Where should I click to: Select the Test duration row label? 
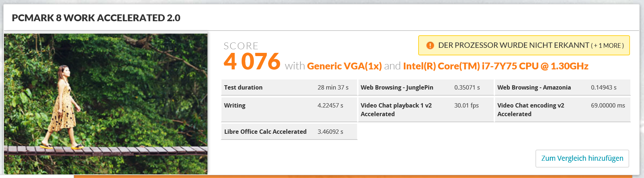243,87
